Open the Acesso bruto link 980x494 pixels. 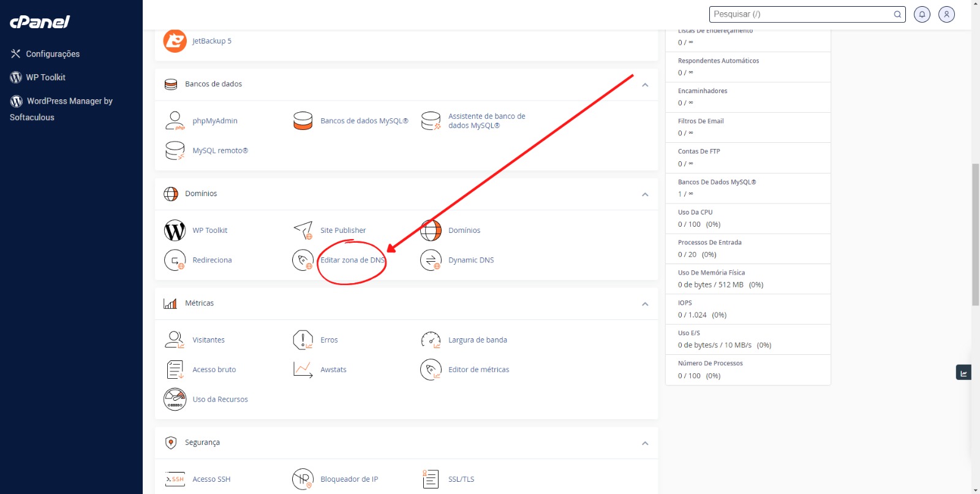214,370
